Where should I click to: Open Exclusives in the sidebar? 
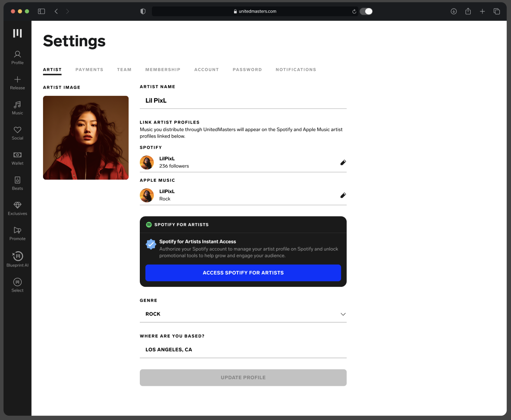(17, 209)
